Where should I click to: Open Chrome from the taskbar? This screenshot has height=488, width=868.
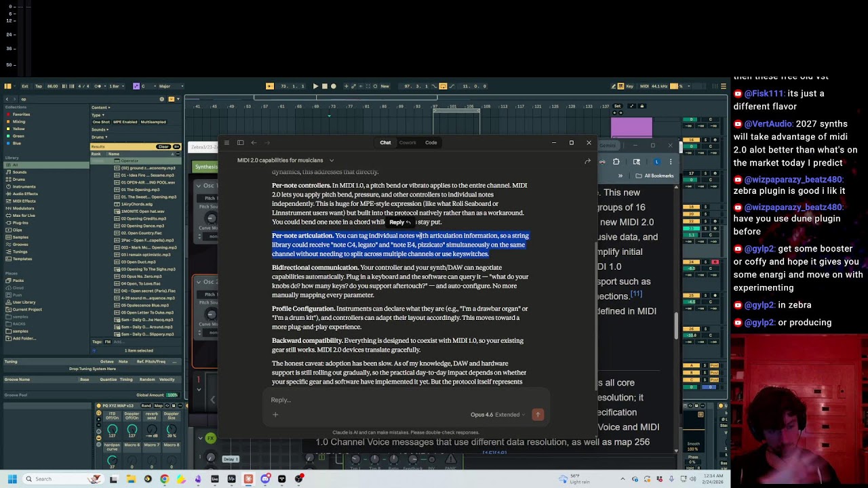click(x=164, y=479)
